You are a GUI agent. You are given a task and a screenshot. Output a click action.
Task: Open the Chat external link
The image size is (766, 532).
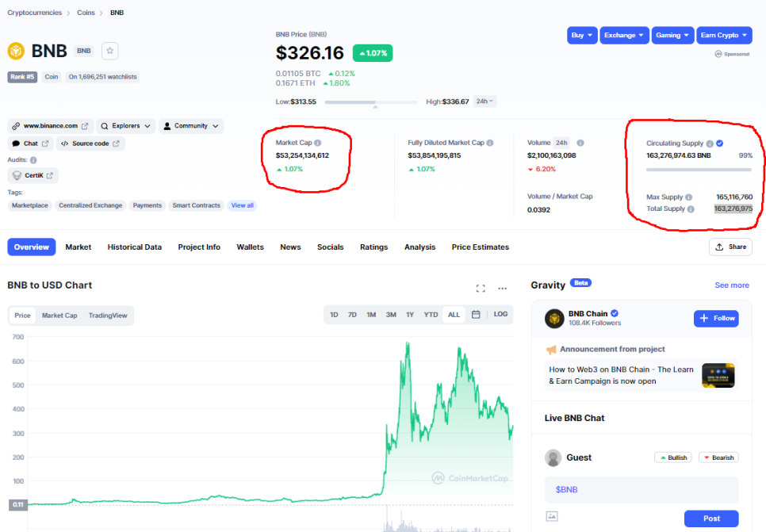point(30,144)
